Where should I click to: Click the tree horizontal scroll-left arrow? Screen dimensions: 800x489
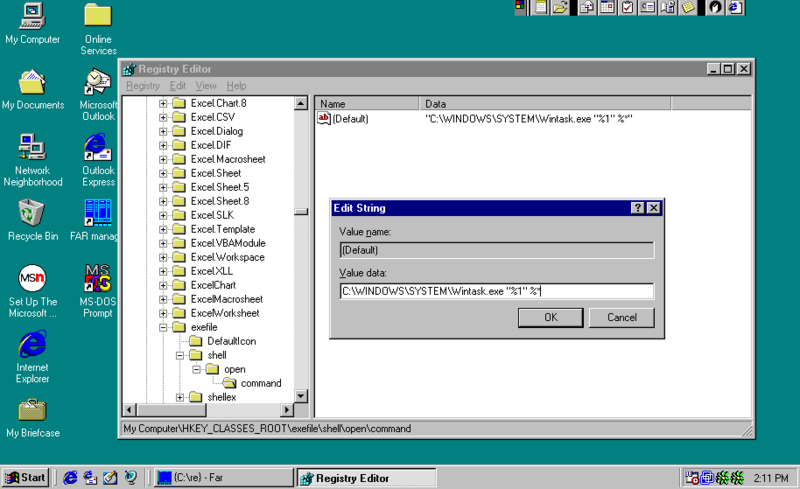coord(130,409)
